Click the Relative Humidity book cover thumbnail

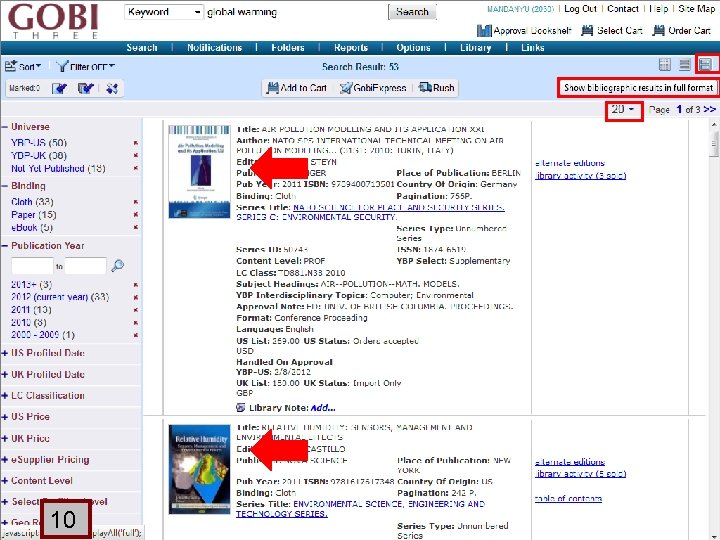click(199, 469)
